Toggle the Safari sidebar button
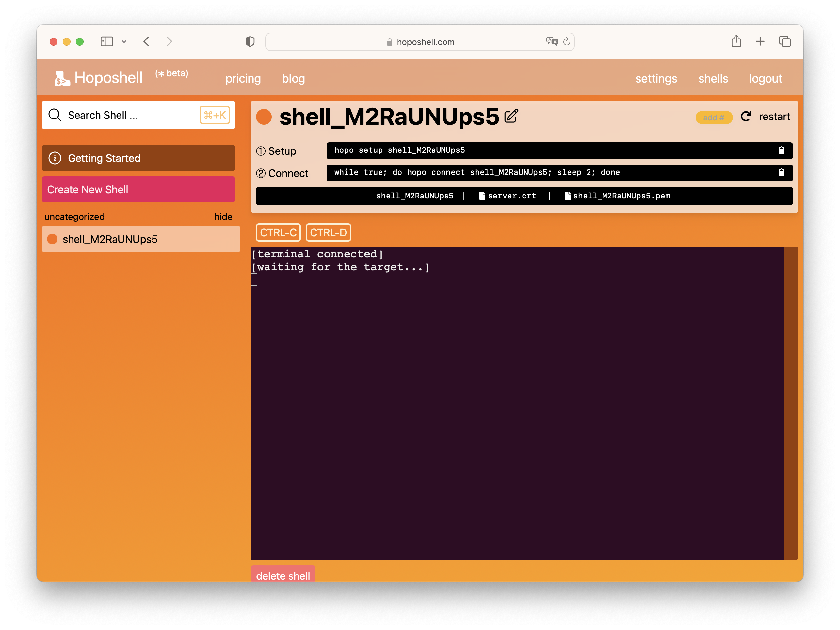 tap(107, 41)
